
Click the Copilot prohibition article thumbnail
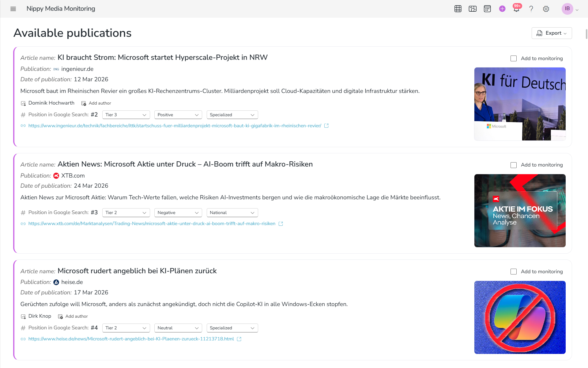(x=520, y=317)
